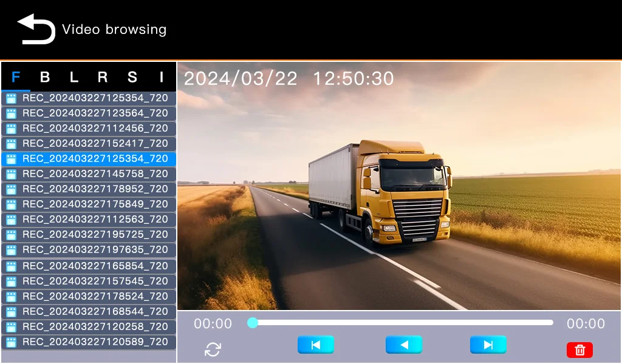Screen dimensions: 622x364
Task: Switch to the B camera tab
Action: (x=45, y=77)
